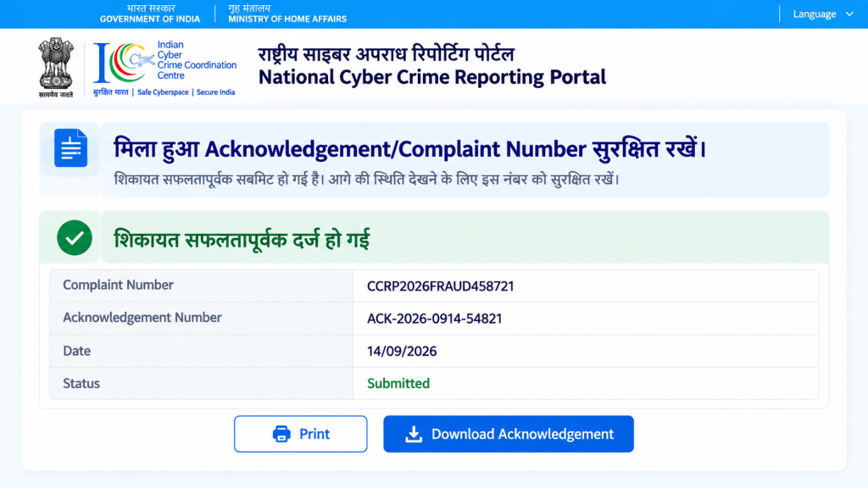The width and height of the screenshot is (868, 488).
Task: Click the Submitted status text
Action: [x=398, y=384]
